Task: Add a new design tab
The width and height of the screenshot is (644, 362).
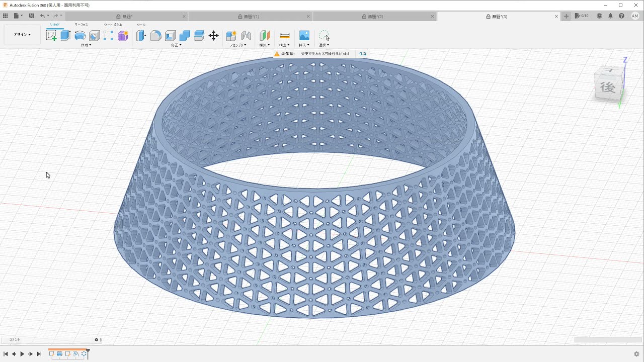Action: pyautogui.click(x=566, y=16)
